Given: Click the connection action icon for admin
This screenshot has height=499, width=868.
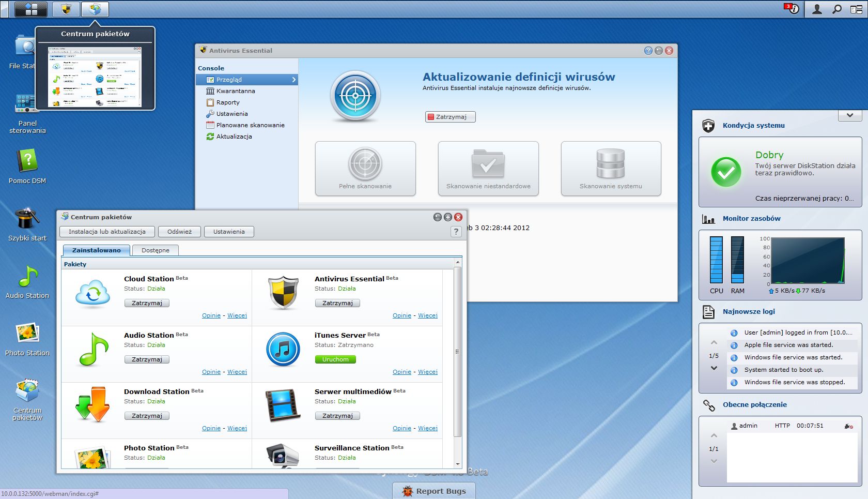Looking at the screenshot, I should point(848,426).
